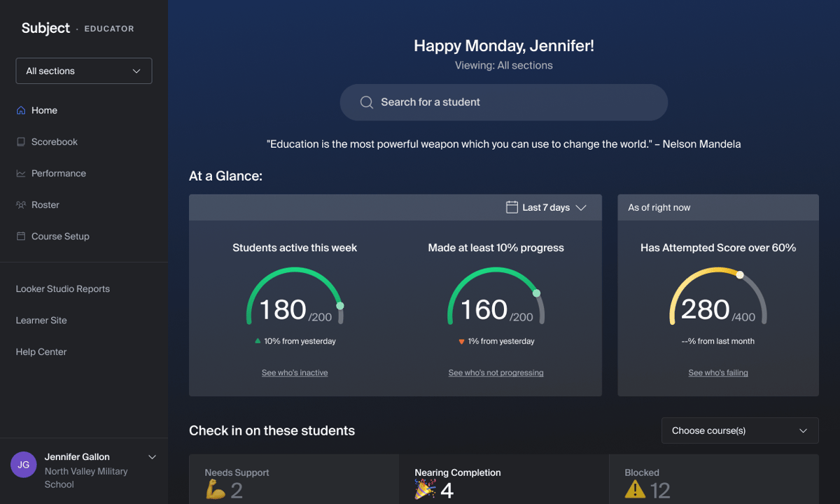Click the Home icon in sidebar
This screenshot has width=840, height=504.
pos(21,111)
